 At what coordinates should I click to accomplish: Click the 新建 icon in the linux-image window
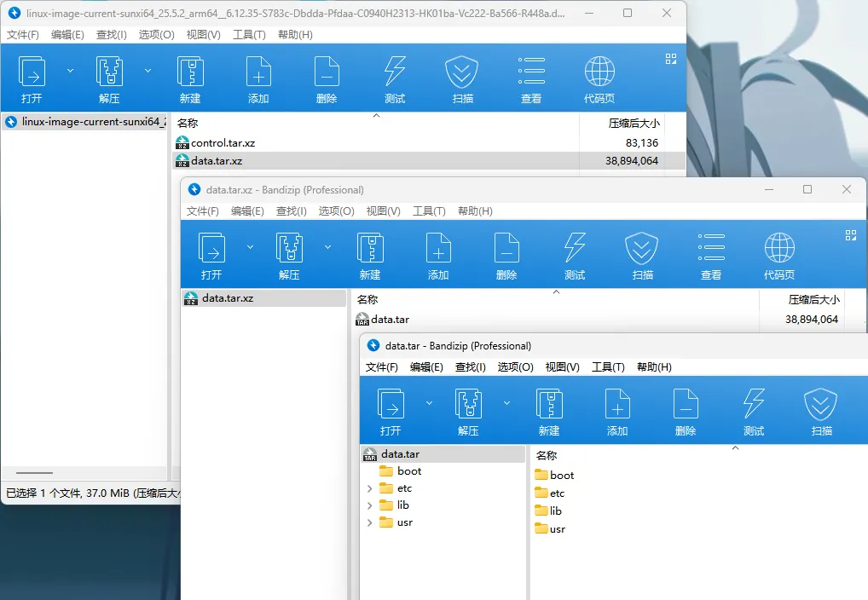click(190, 72)
